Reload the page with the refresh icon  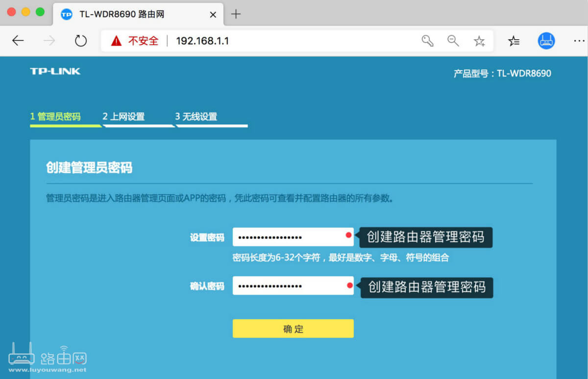point(80,41)
